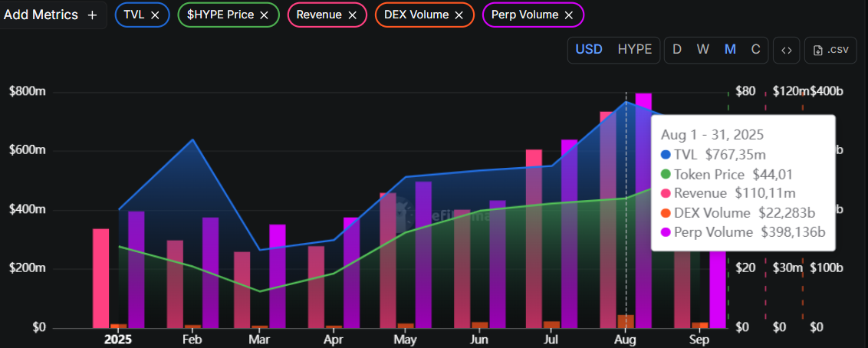Remove the $HYPE Price metric
Viewport: 868px width, 348px height.
coord(265,15)
